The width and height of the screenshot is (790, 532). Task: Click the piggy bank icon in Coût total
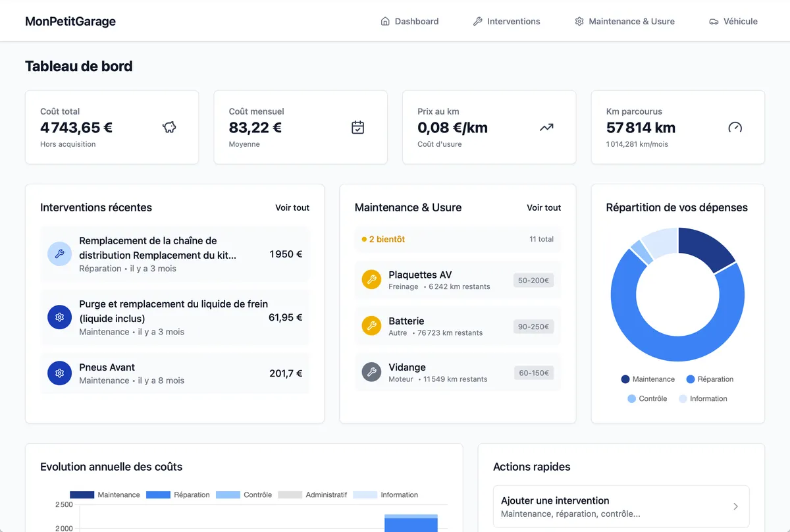(169, 127)
